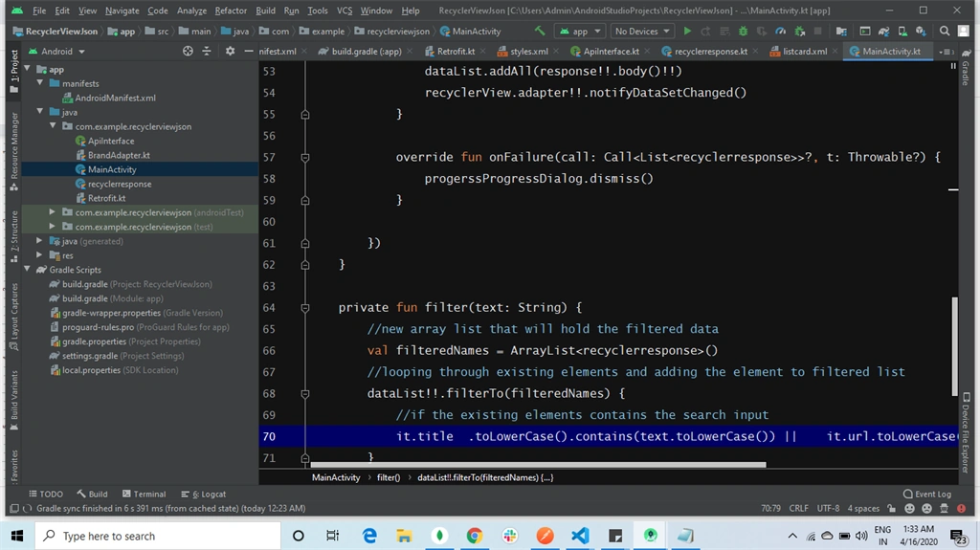Screen dimensions: 980x550
Task: Open AVD Manager device icon
Action: tap(902, 31)
